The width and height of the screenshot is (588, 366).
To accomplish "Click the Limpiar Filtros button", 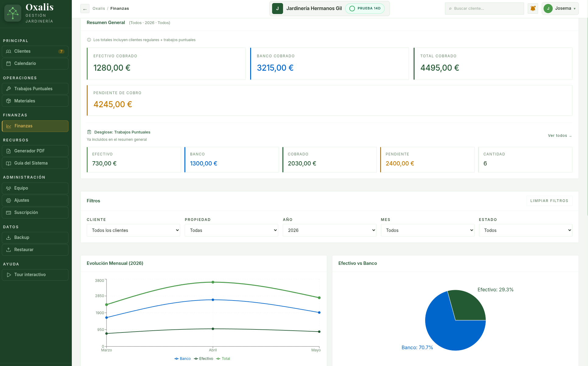I will click(x=549, y=201).
